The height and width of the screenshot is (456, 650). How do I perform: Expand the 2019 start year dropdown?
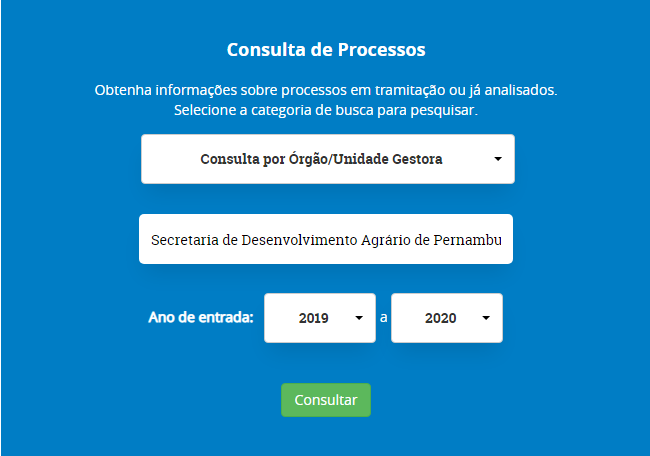click(x=319, y=318)
